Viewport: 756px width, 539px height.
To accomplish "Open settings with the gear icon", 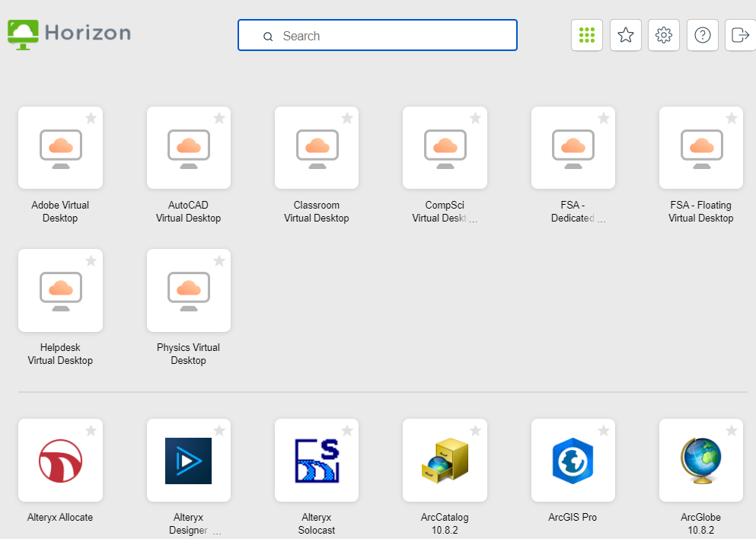I will click(664, 35).
